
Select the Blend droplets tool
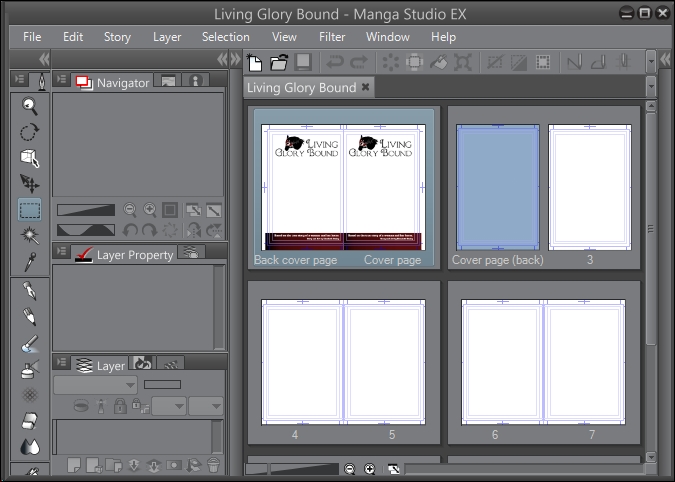click(x=29, y=447)
